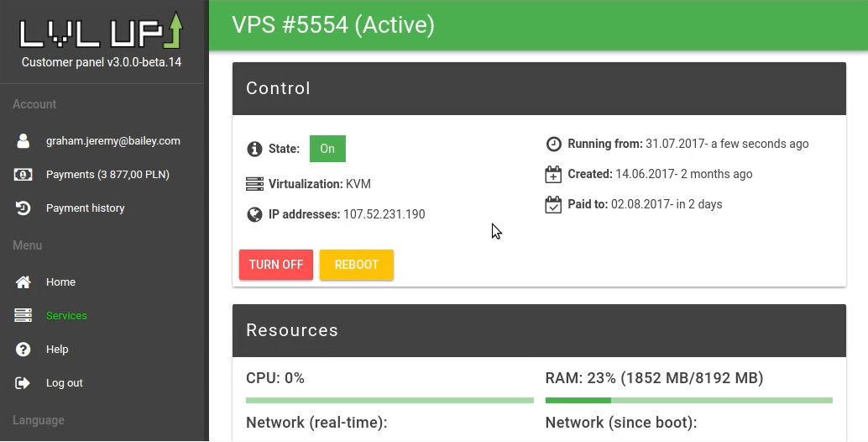This screenshot has width=868, height=442.
Task: Click the CPU usage progress bar
Action: pyautogui.click(x=390, y=401)
